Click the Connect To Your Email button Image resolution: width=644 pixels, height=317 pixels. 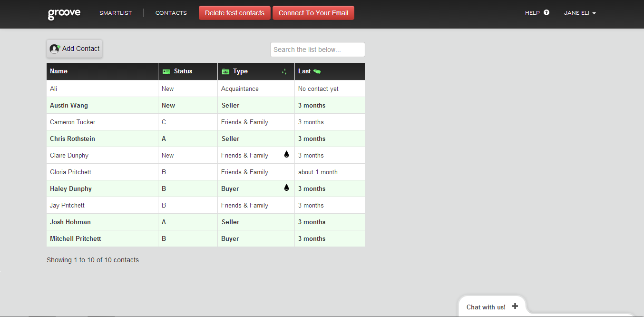[313, 13]
